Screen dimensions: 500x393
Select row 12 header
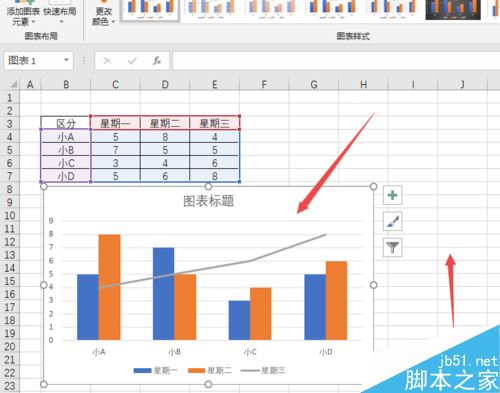10,242
